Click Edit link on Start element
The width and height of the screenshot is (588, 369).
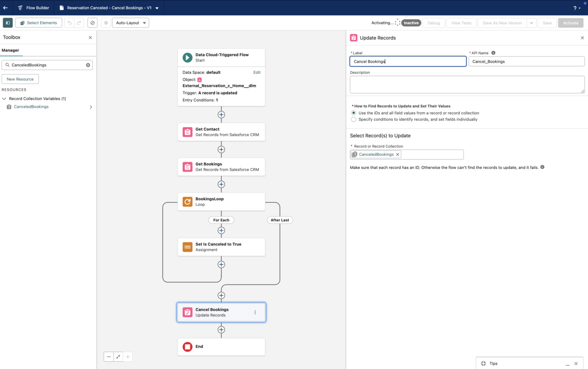pyautogui.click(x=257, y=73)
